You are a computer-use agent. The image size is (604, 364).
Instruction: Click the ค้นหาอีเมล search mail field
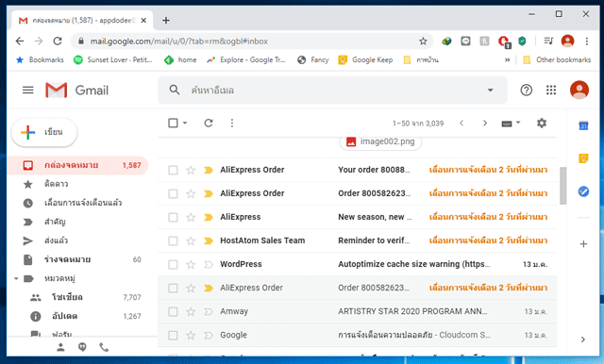point(332,90)
